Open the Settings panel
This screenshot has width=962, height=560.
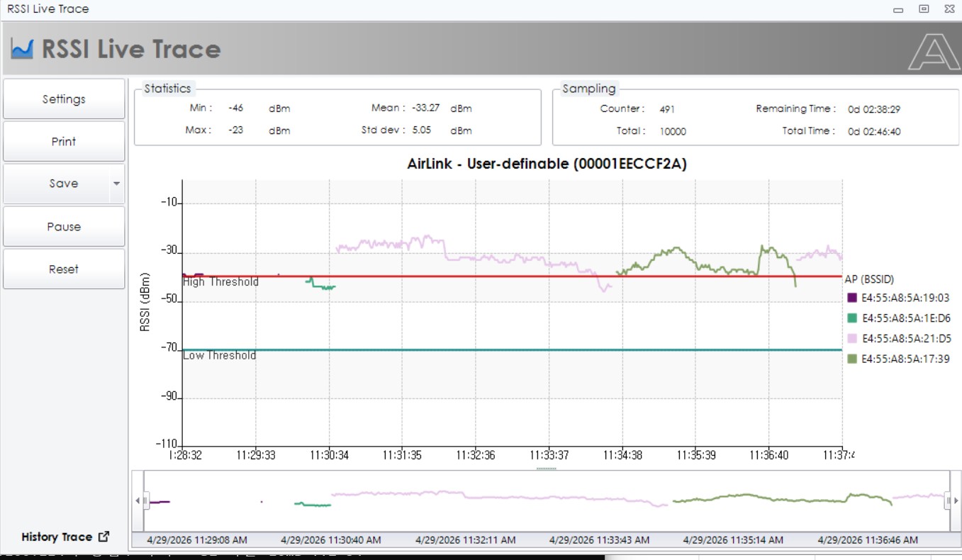tap(64, 99)
